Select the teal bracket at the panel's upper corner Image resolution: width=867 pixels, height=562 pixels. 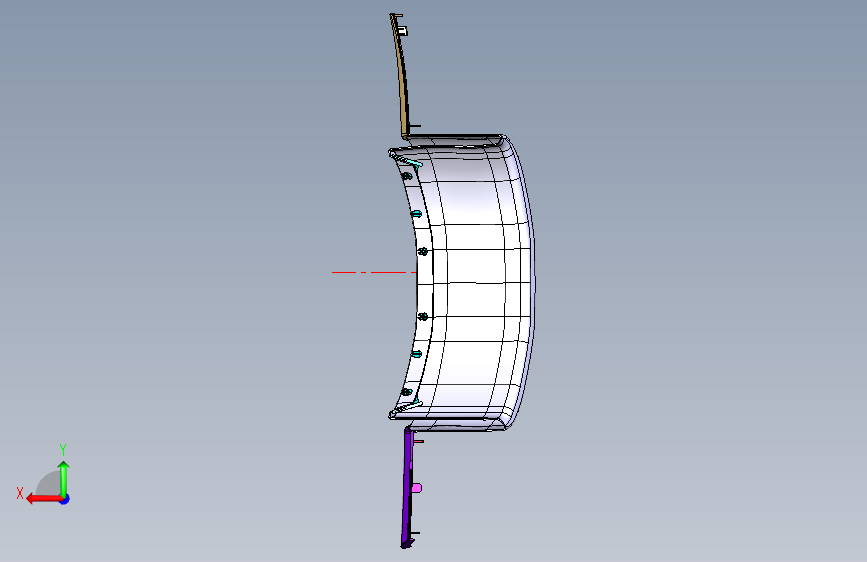pos(411,162)
